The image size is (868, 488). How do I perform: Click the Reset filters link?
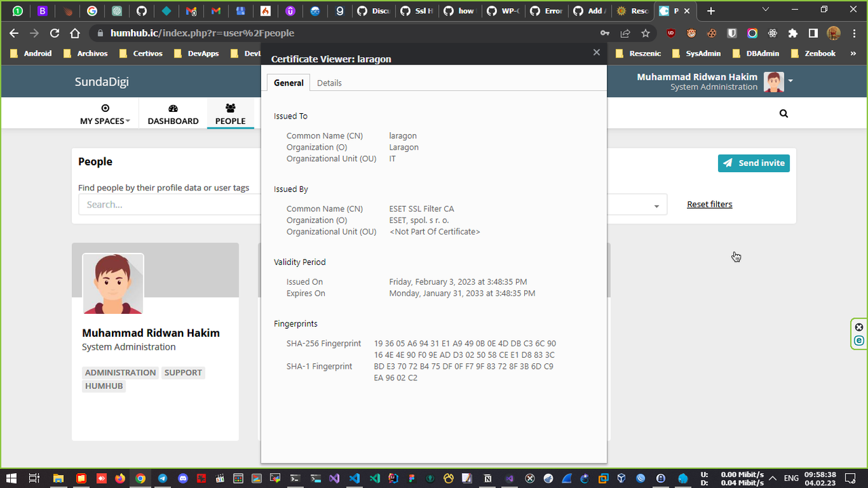709,204
